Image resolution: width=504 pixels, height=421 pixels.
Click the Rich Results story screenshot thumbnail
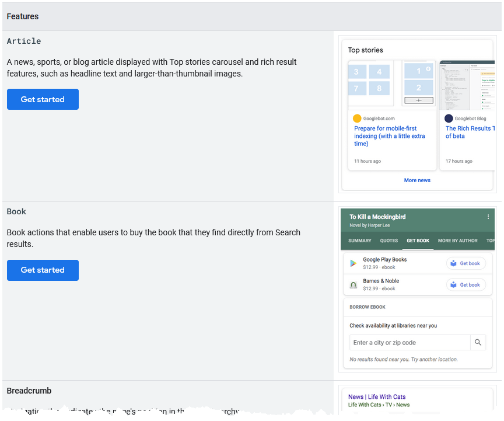click(467, 85)
